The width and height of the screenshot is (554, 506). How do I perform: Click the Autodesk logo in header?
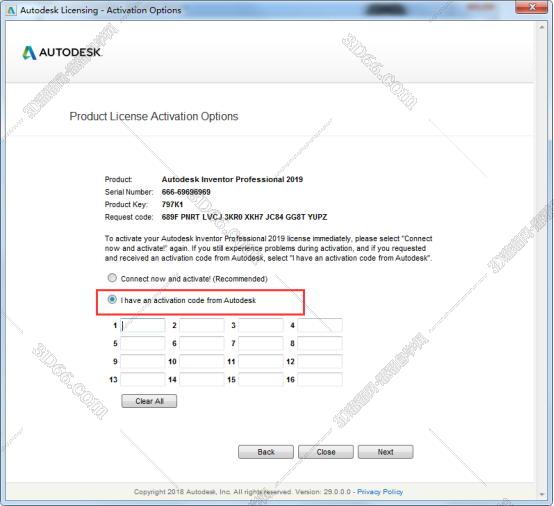pos(62,53)
